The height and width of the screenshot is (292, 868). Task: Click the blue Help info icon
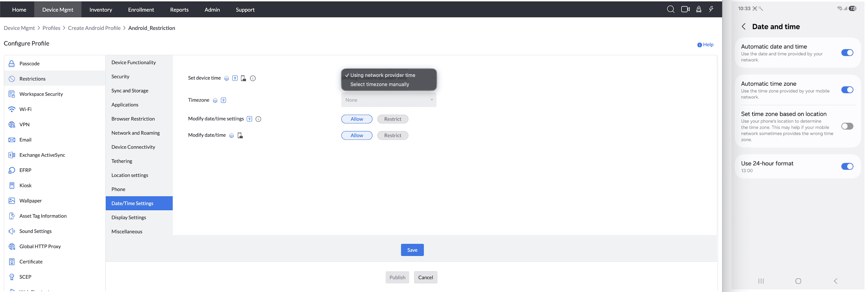pyautogui.click(x=700, y=45)
